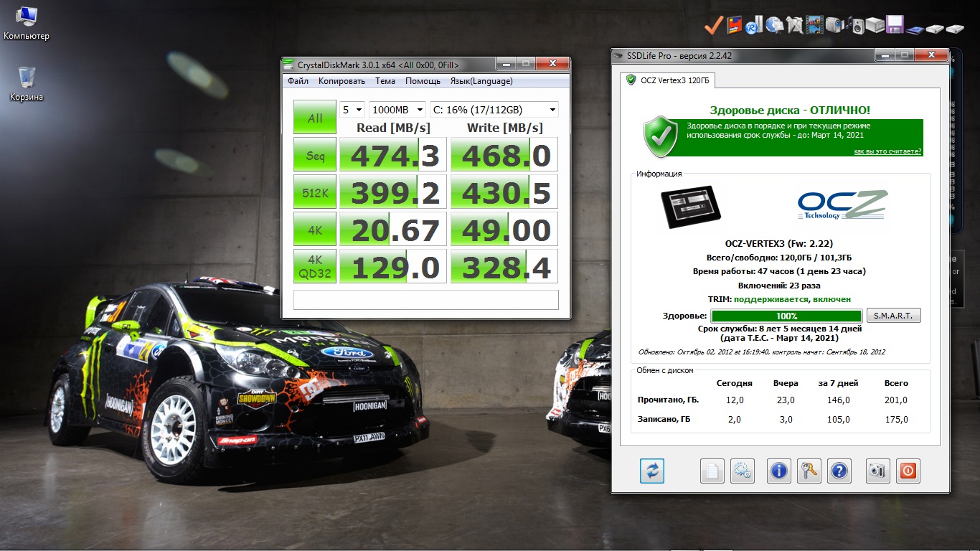Click the purple floppy disk dock icon

(x=895, y=25)
